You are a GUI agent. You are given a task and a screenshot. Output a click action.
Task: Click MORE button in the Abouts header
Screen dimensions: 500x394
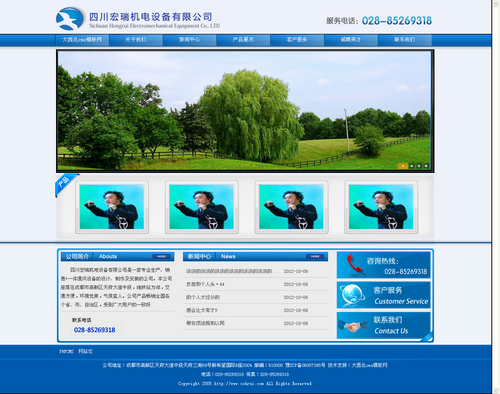(161, 256)
